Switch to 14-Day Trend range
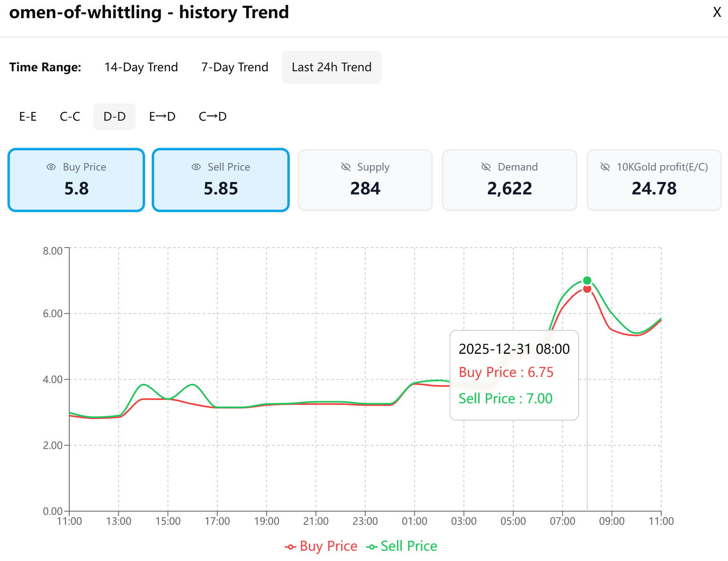728x561 pixels. point(141,67)
